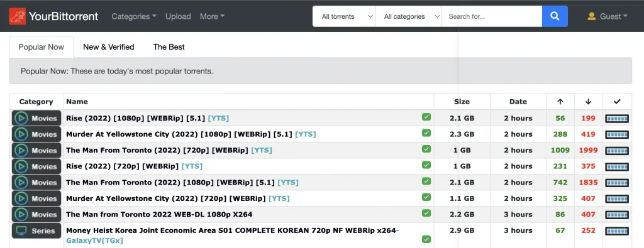This screenshot has width=644, height=248.
Task: Open Rise (2022) [1080p] [WEBRip] [5.1] torrent
Action: tap(147, 118)
